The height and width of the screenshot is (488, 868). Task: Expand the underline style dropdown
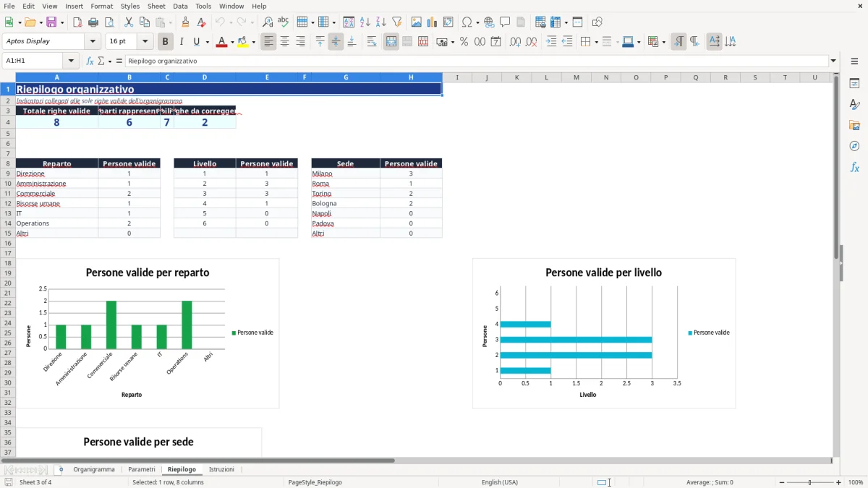pyautogui.click(x=207, y=42)
